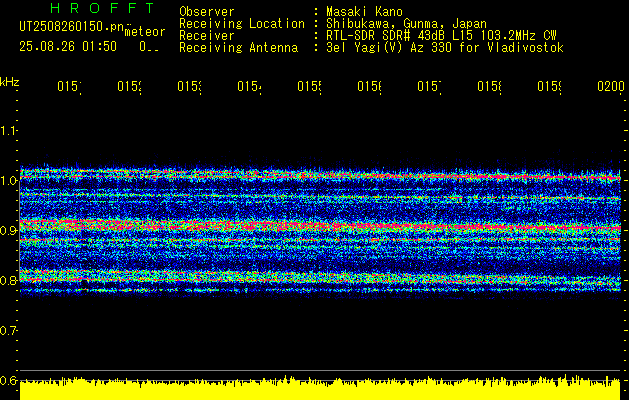Click the date stamp 25.08.26 01:50

[68, 47]
